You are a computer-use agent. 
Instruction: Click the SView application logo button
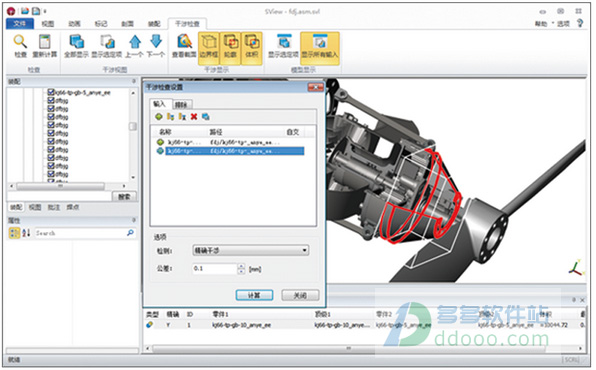pyautogui.click(x=11, y=11)
